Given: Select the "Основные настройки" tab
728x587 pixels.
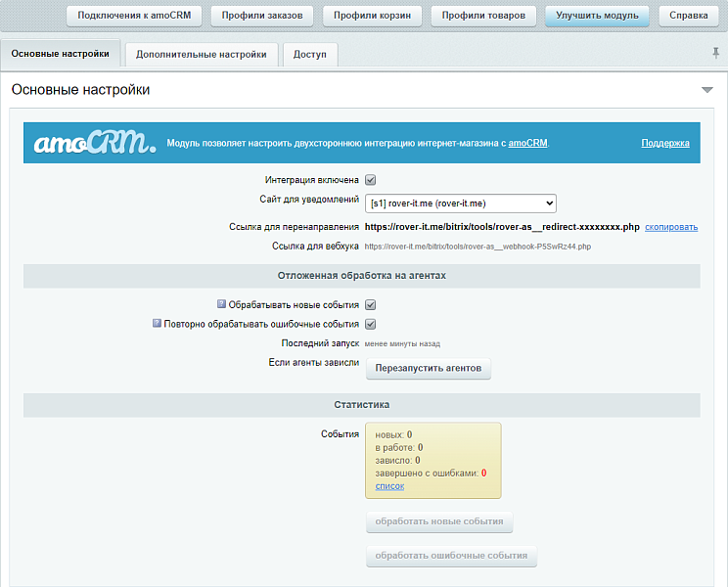Looking at the screenshot, I should pos(61,54).
